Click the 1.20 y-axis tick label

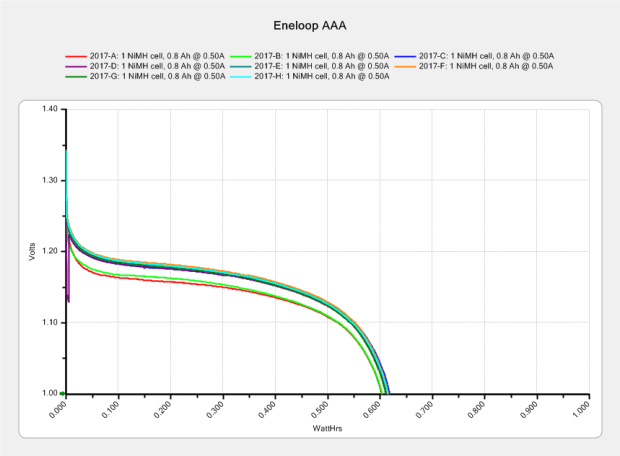(x=49, y=251)
